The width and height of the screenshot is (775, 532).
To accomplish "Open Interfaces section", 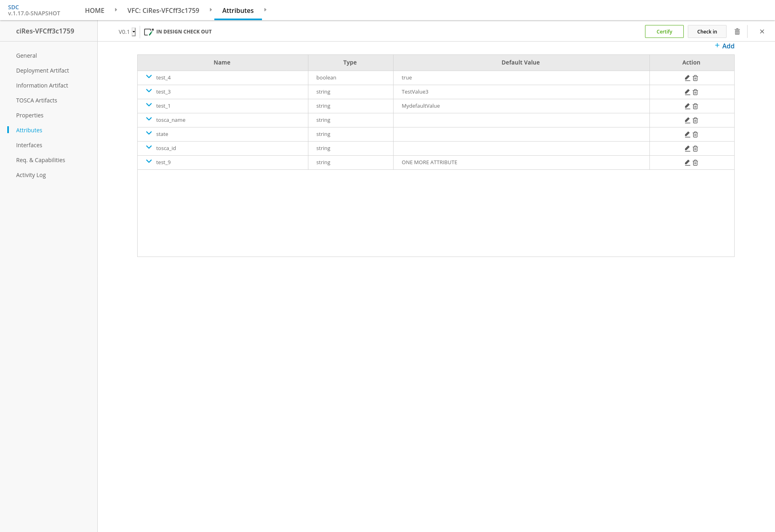I will point(29,145).
